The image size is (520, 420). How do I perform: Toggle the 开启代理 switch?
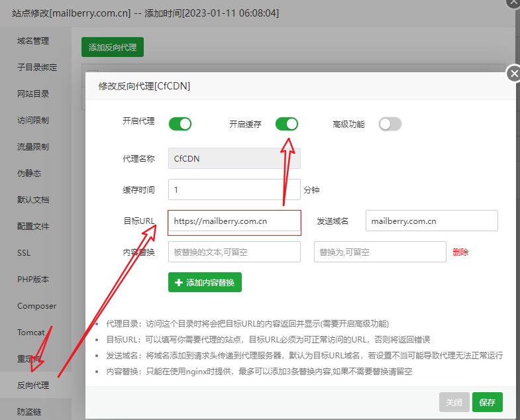tap(180, 124)
